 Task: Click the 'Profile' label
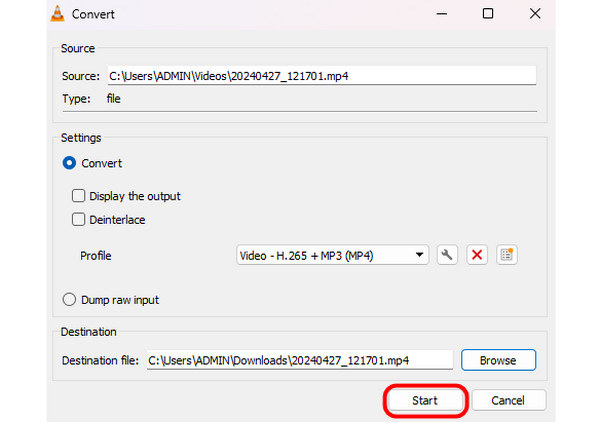(96, 256)
